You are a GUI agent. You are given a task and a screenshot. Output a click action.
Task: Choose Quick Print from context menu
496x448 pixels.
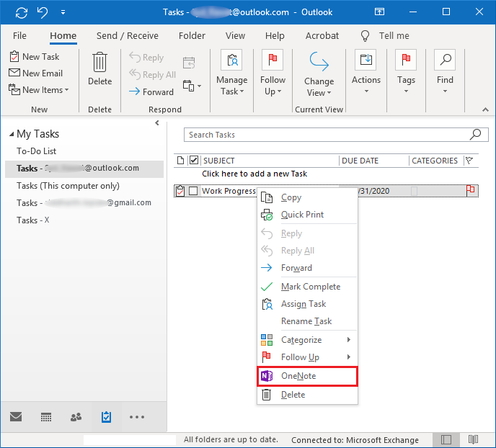(x=307, y=215)
